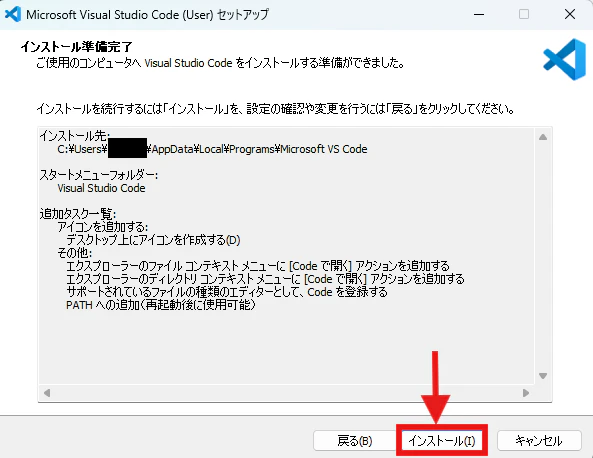Click the アイコンを追加する: line

coord(102,227)
